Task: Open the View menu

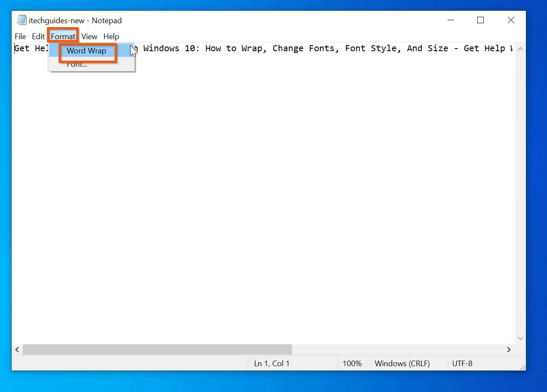Action: pos(90,37)
